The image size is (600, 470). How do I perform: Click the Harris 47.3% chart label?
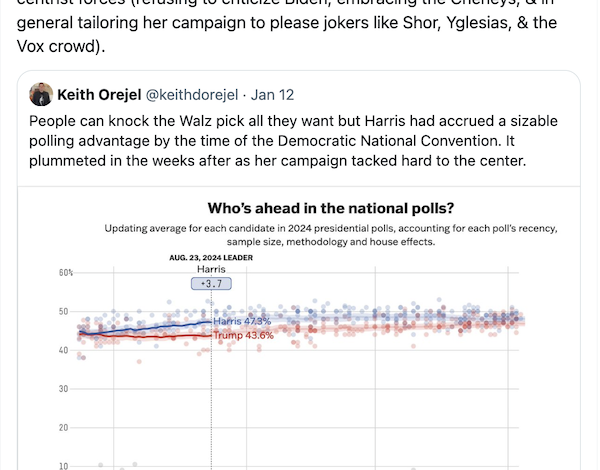pos(242,321)
